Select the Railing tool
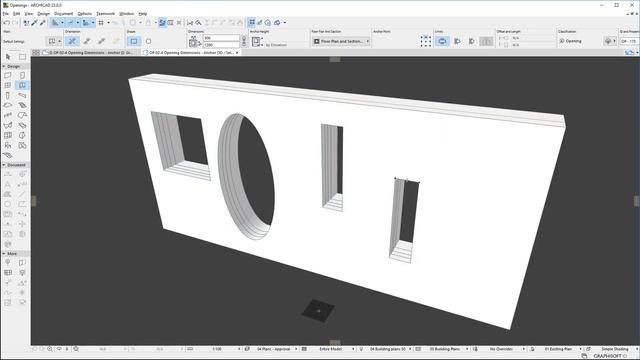 8,116
